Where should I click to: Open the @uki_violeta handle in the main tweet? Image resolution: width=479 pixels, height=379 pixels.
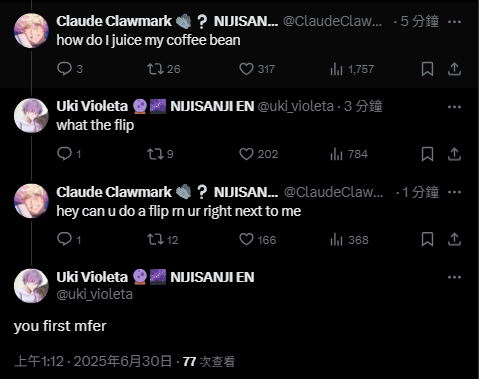(x=95, y=294)
